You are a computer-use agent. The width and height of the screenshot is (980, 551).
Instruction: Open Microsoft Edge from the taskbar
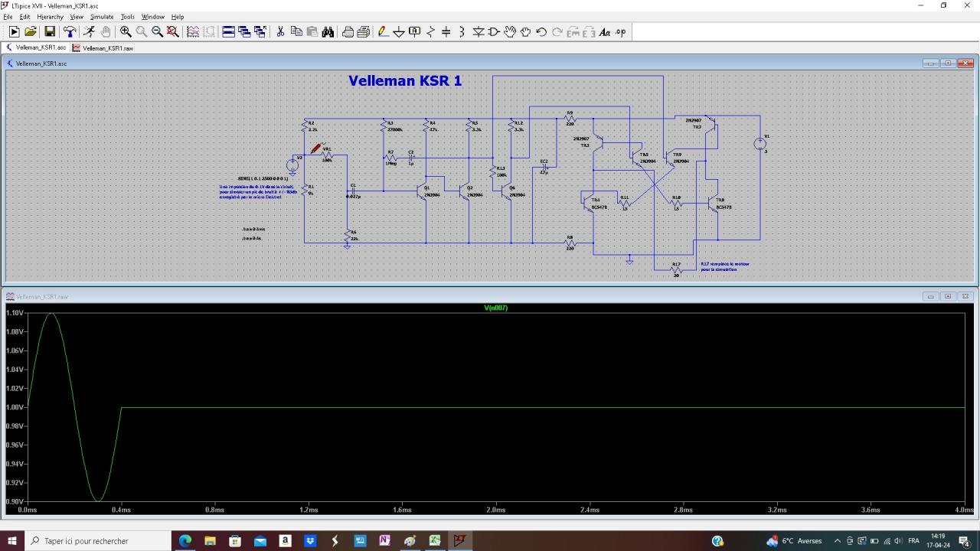click(x=185, y=541)
